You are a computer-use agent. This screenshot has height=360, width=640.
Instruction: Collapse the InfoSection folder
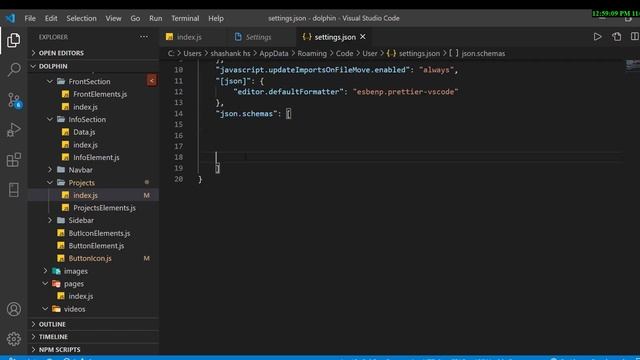(x=87, y=120)
